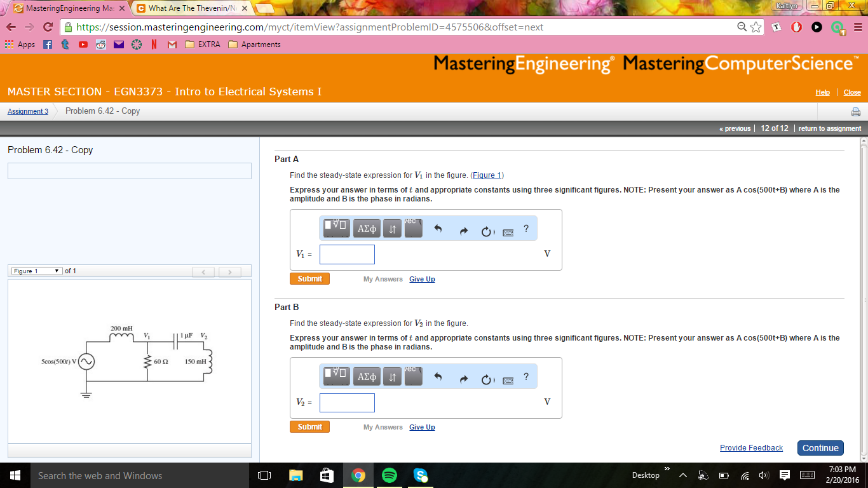Open the Assignment 3 breadcrumb link
Viewport: 868px width, 488px height.
click(27, 111)
